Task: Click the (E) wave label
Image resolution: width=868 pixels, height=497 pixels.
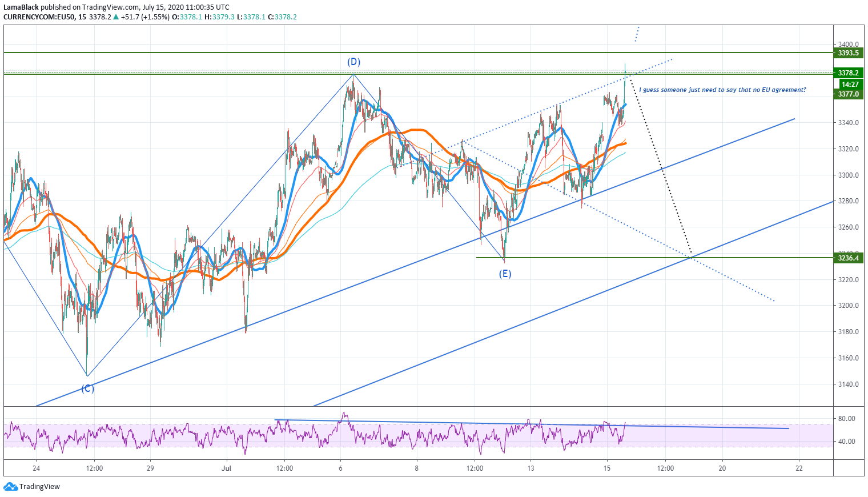Action: [505, 274]
